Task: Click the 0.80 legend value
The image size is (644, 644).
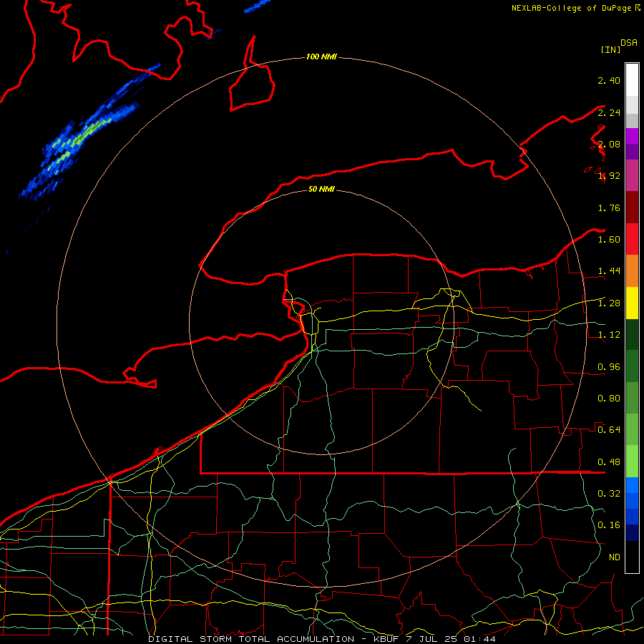Action: point(609,399)
